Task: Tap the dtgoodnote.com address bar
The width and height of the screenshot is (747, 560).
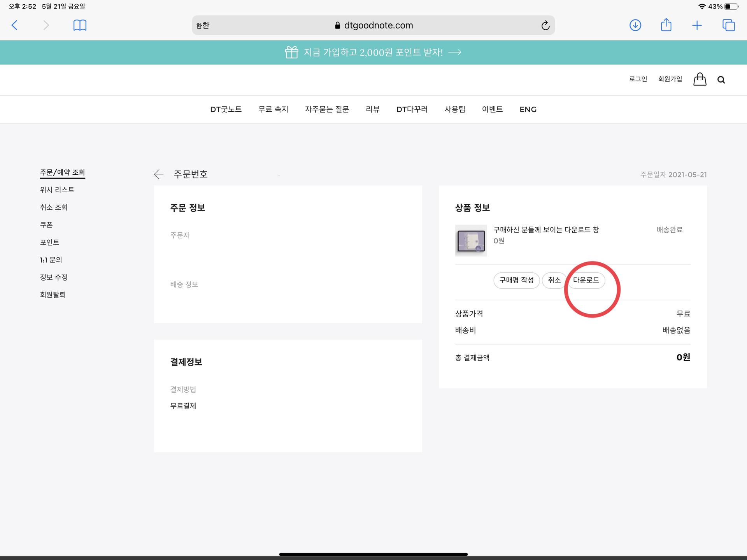Action: coord(373,25)
